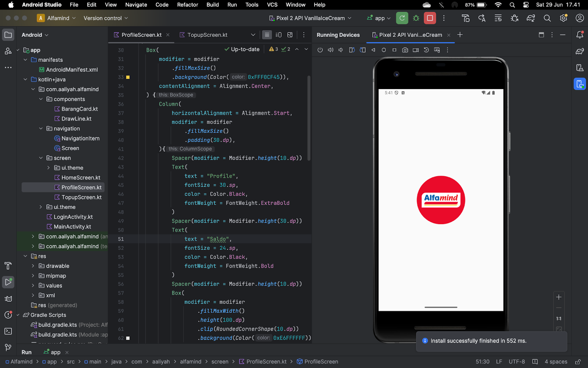This screenshot has height=368, width=588.
Task: Stop the running app with red Stop button
Action: pos(430,18)
